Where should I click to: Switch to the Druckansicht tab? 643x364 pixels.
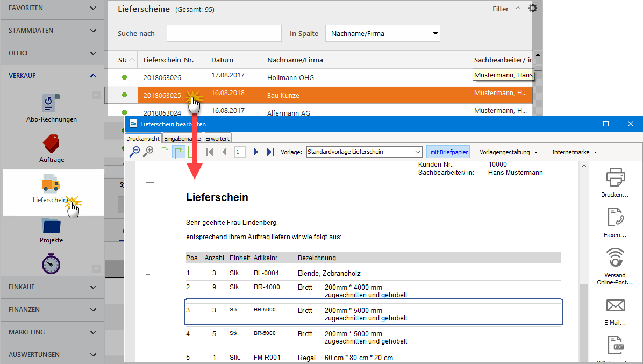click(142, 139)
